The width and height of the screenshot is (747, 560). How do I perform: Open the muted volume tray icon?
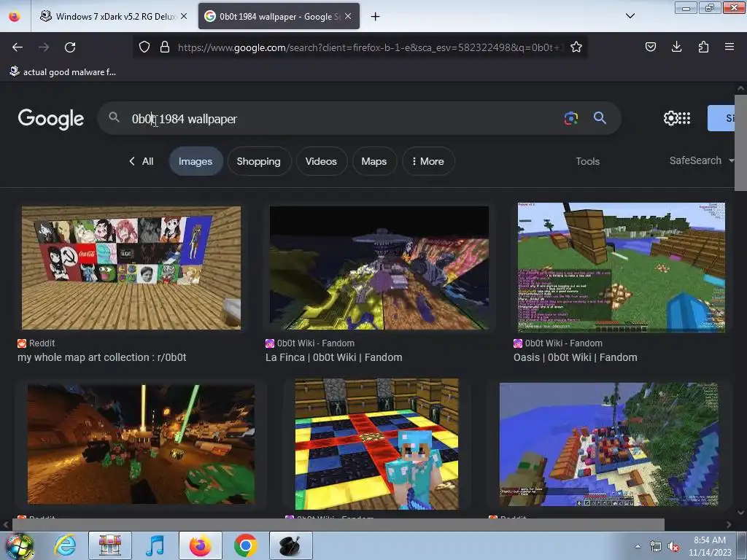[x=673, y=546]
